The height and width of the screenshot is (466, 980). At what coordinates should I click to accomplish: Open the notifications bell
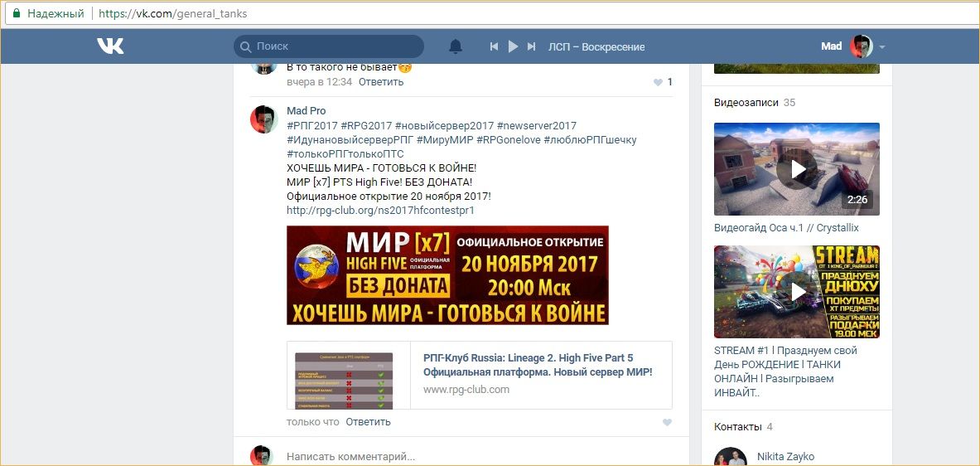coord(456,46)
